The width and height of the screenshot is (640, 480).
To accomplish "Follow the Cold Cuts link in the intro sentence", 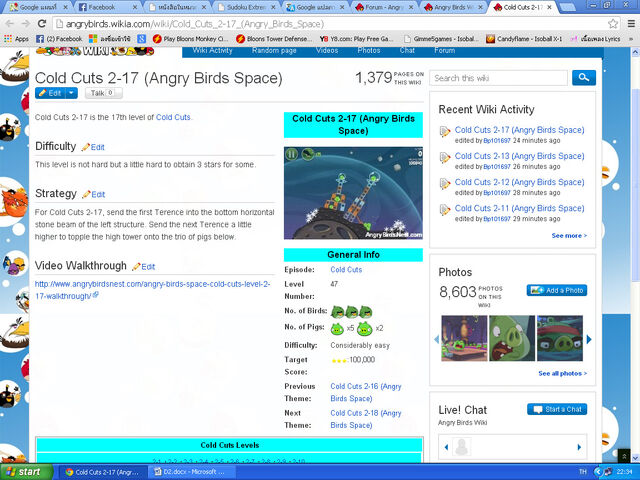I will 173,117.
